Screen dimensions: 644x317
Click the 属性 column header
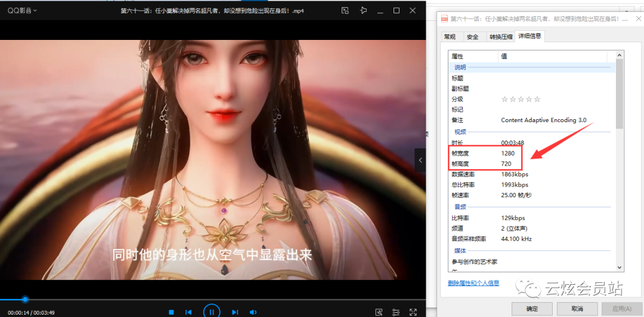pyautogui.click(x=474, y=56)
